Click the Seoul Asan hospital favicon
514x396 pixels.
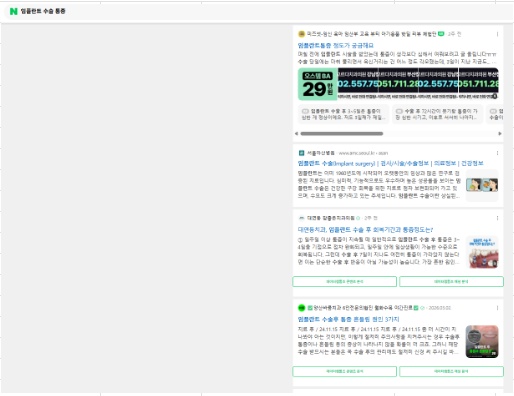(x=301, y=153)
